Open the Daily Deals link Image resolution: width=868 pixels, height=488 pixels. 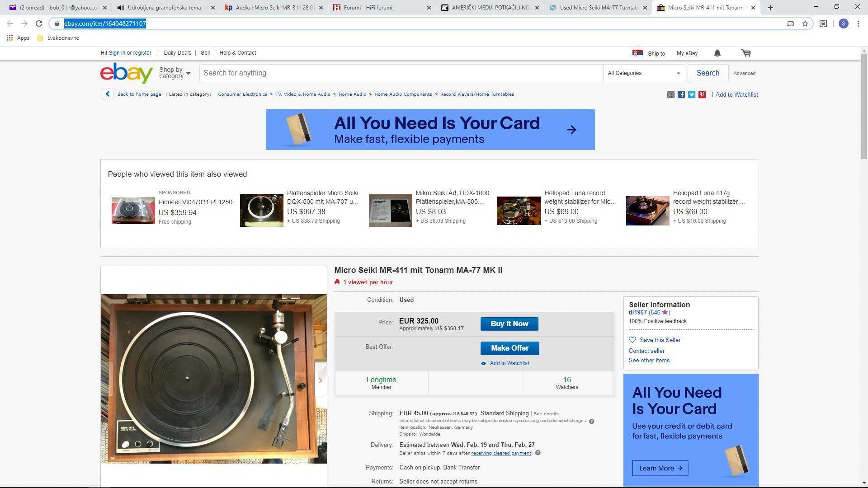[x=177, y=53]
